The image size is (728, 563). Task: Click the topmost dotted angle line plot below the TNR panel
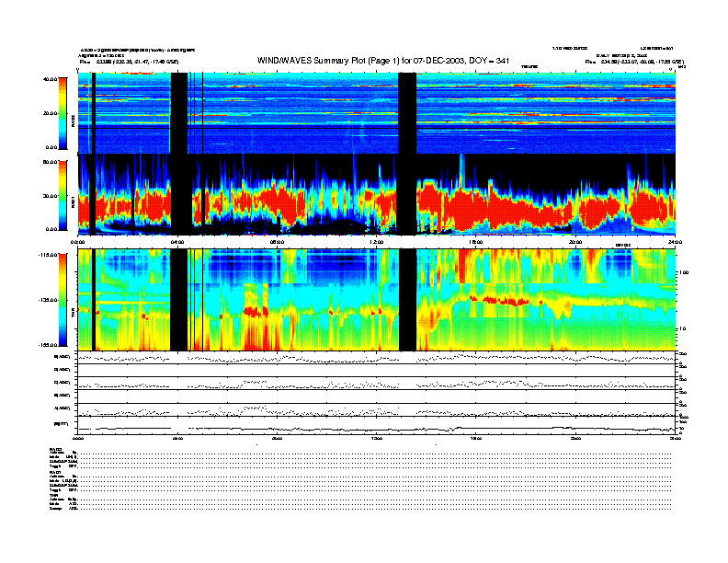(376, 358)
